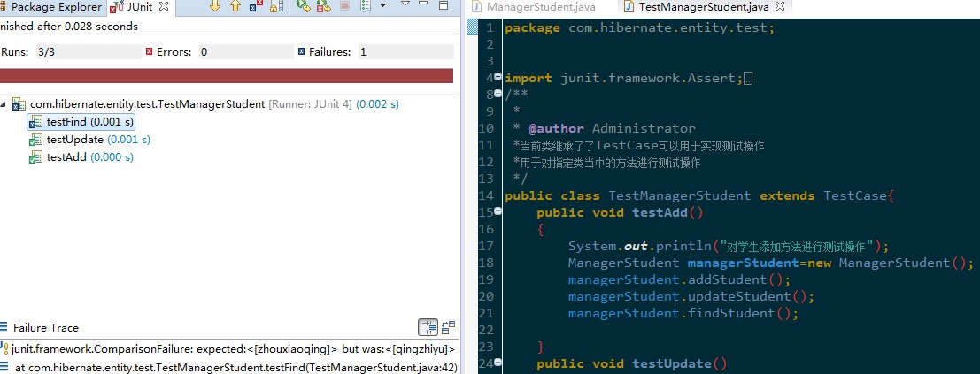Click Rerun Test icon
Viewport: 980px width, 374px height.
[x=304, y=7]
